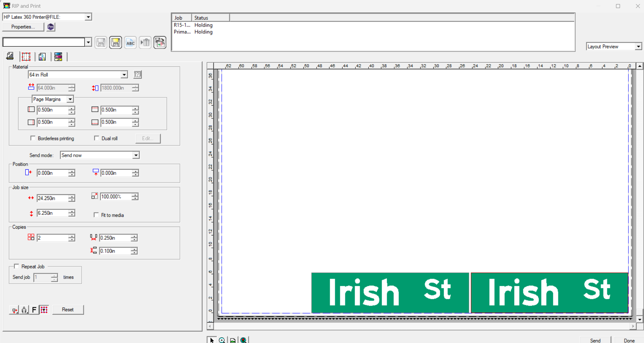Click the red-arrow squares icon left of F
The width and height of the screenshot is (644, 343).
tap(14, 310)
